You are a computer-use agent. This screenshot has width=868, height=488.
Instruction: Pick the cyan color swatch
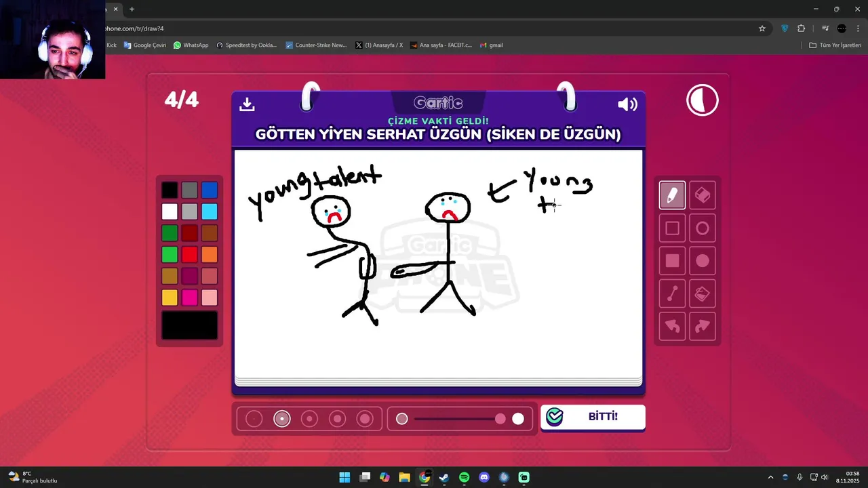click(x=210, y=211)
